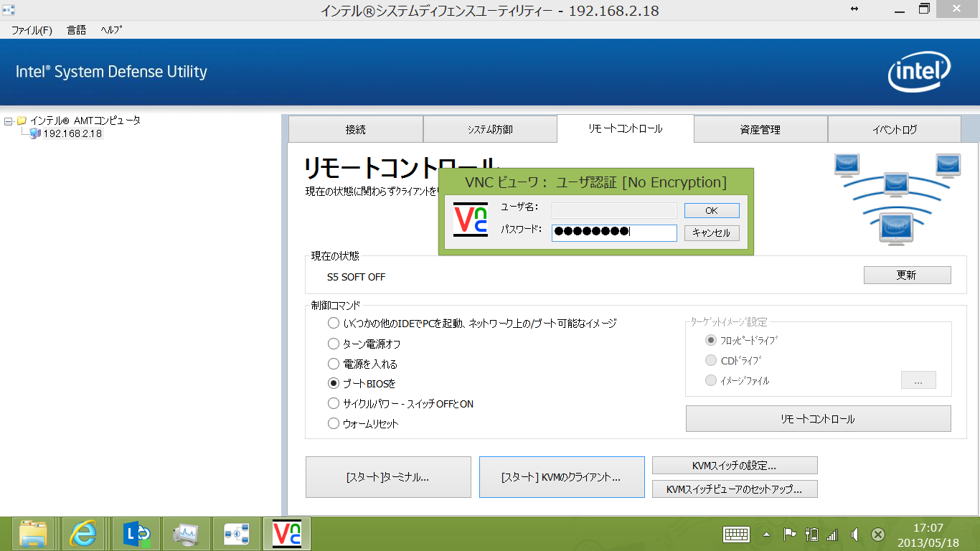The image size is (980, 551).
Task: Select the フロッピードライブ target radio button
Action: pos(711,340)
